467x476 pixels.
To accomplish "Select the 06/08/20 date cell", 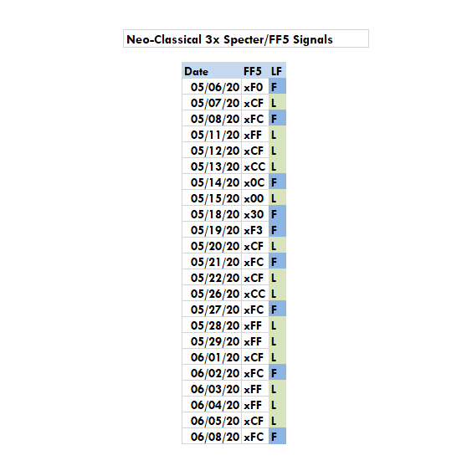I will tap(212, 437).
